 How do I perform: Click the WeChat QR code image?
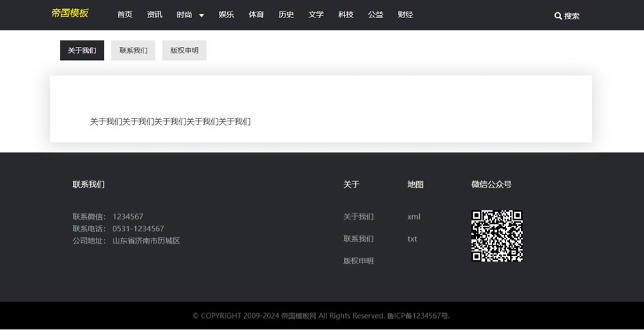[497, 236]
